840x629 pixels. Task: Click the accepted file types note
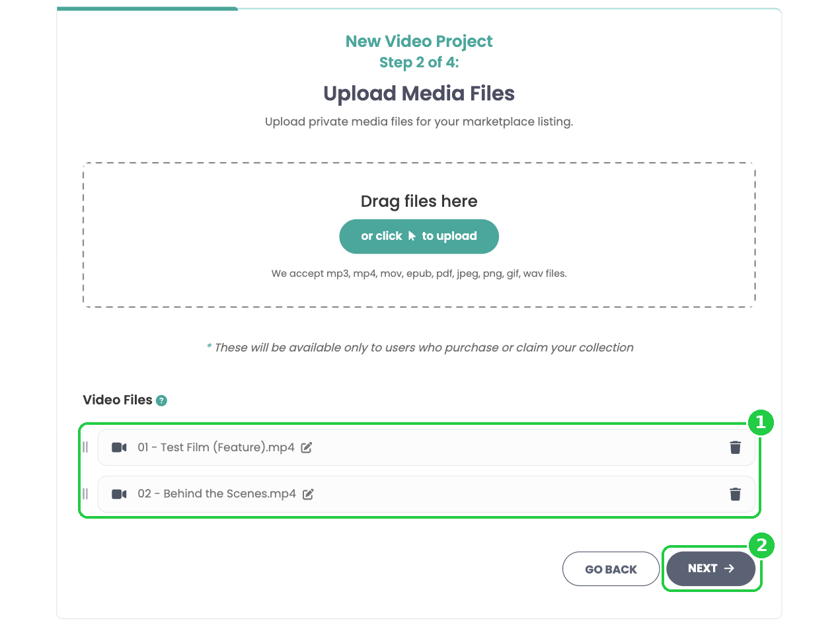[x=419, y=273]
